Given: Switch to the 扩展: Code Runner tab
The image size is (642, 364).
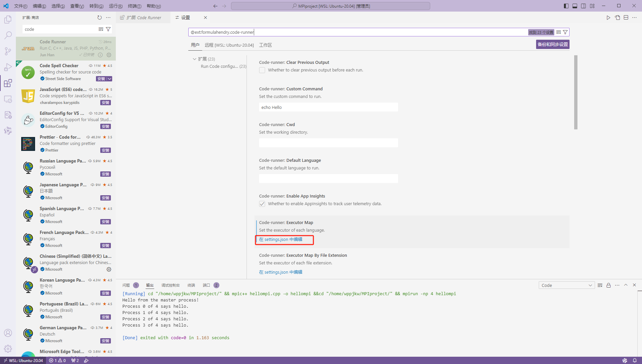Looking at the screenshot, I should (143, 18).
